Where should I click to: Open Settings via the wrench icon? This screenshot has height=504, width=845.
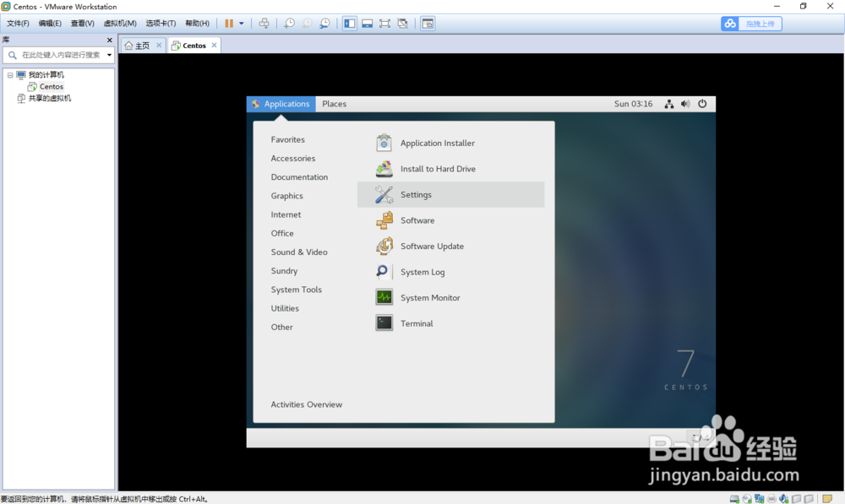coord(384,194)
